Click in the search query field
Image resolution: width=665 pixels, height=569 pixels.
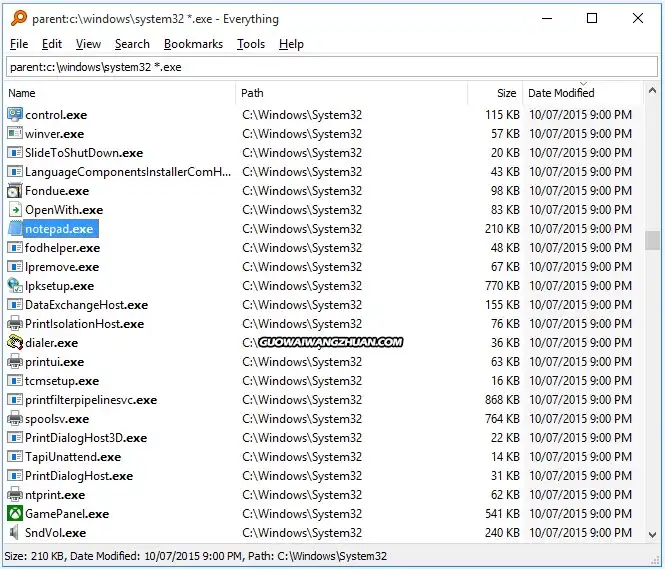coord(332,67)
